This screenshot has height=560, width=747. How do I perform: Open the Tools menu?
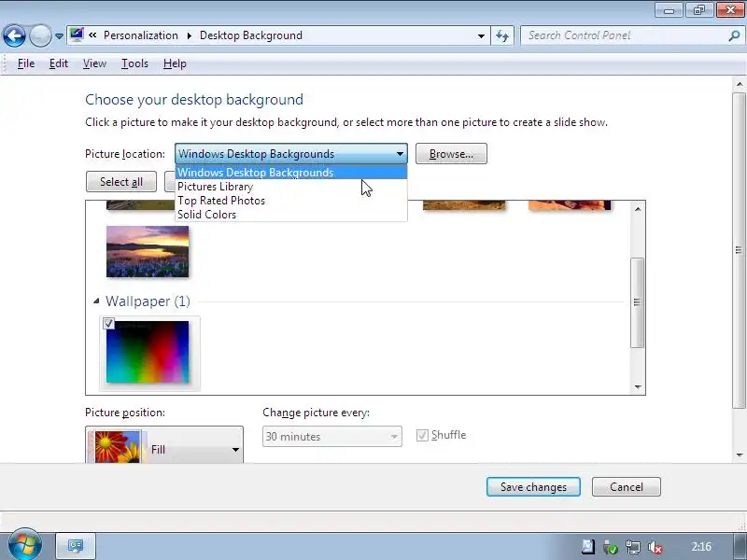coord(134,63)
